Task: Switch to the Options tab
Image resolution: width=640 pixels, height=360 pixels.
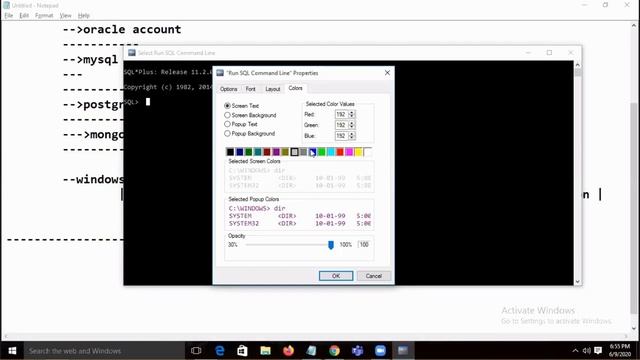Action: [x=229, y=89]
